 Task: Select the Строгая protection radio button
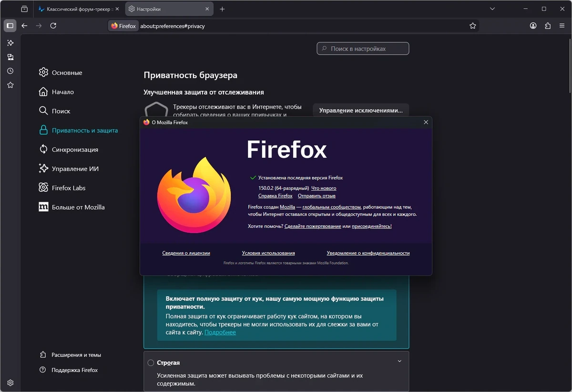pos(151,363)
